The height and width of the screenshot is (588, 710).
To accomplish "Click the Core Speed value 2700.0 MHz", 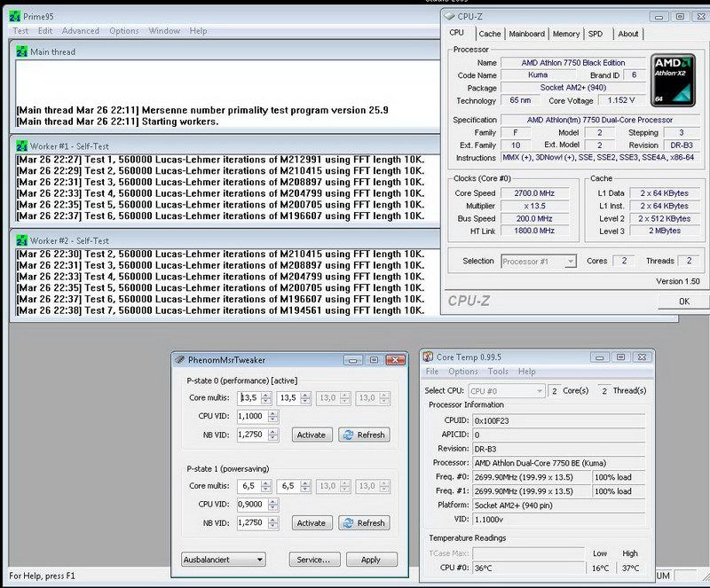I will pos(534,193).
